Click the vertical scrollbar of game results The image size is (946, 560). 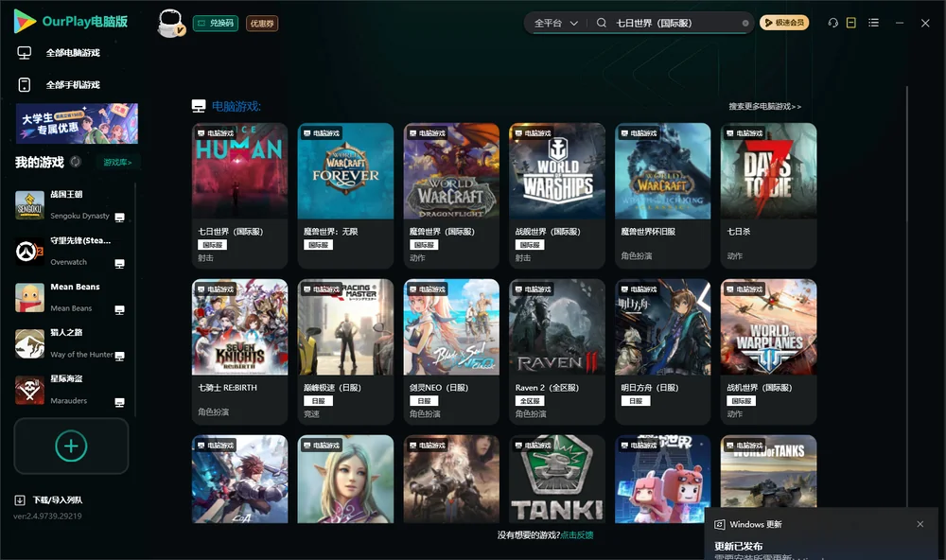[906, 296]
